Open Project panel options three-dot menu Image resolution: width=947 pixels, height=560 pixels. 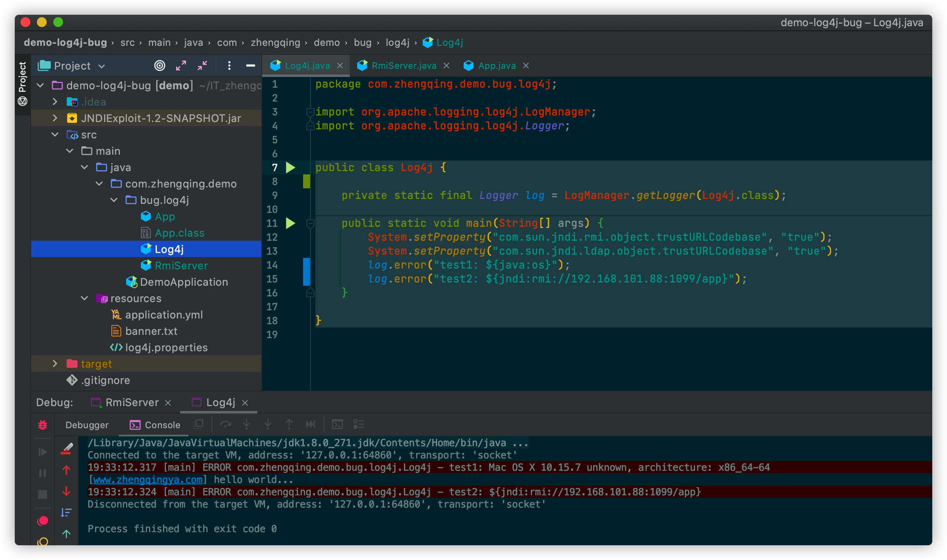click(x=229, y=65)
